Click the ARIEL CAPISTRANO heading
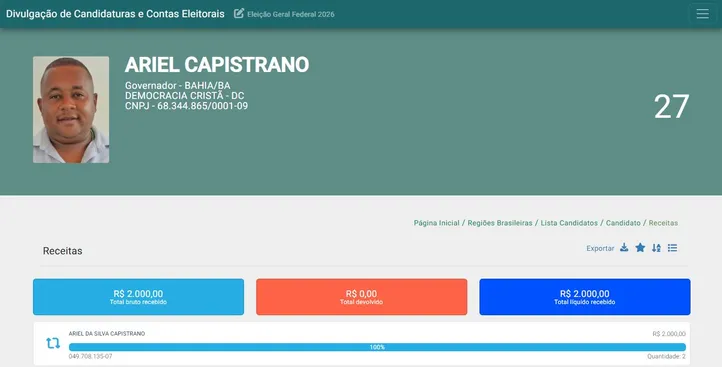Viewport: 722px width, 367px height. tap(217, 65)
